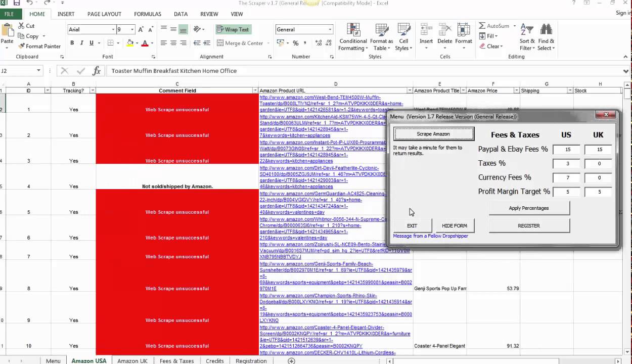The width and height of the screenshot is (632, 364).
Task: Click the HIDE FORM button
Action: coord(455,225)
